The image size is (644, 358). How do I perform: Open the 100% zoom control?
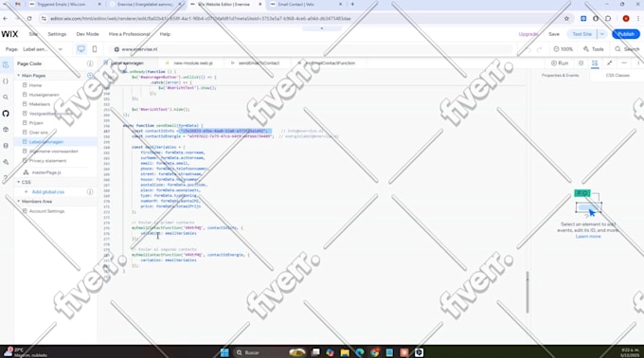click(x=563, y=49)
